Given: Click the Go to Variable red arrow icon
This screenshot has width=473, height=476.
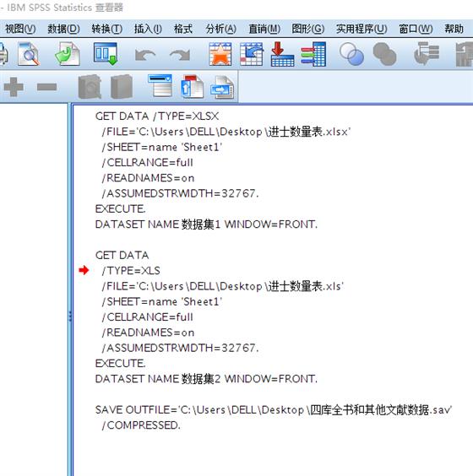Looking at the screenshot, I should (x=282, y=54).
